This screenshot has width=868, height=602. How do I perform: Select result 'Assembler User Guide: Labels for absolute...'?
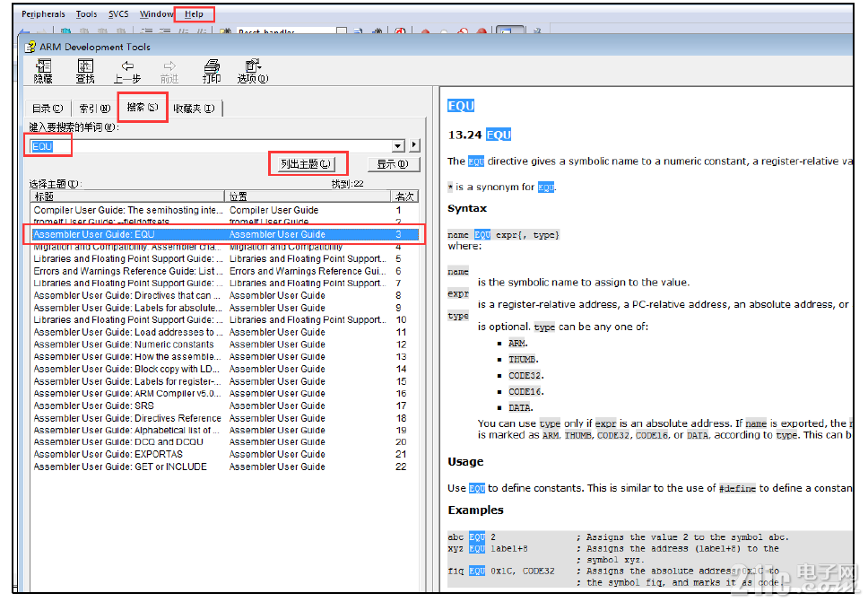(224, 308)
